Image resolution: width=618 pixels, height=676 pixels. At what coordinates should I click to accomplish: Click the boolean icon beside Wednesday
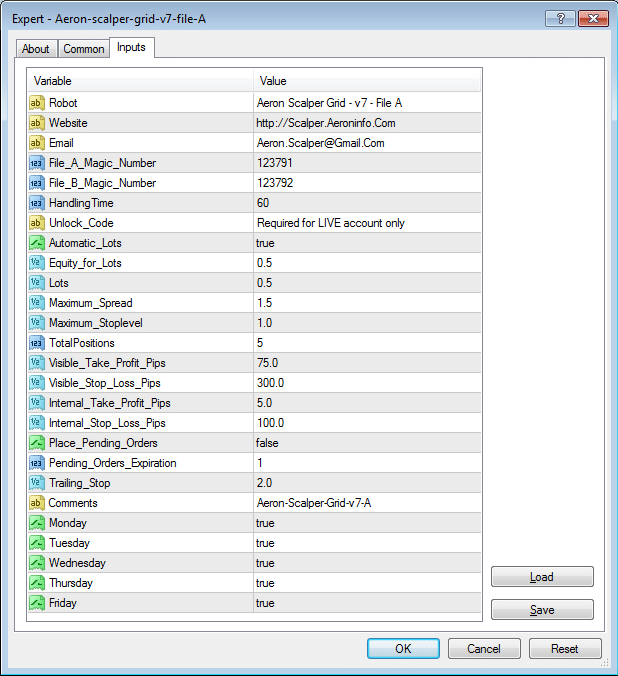[x=37, y=563]
